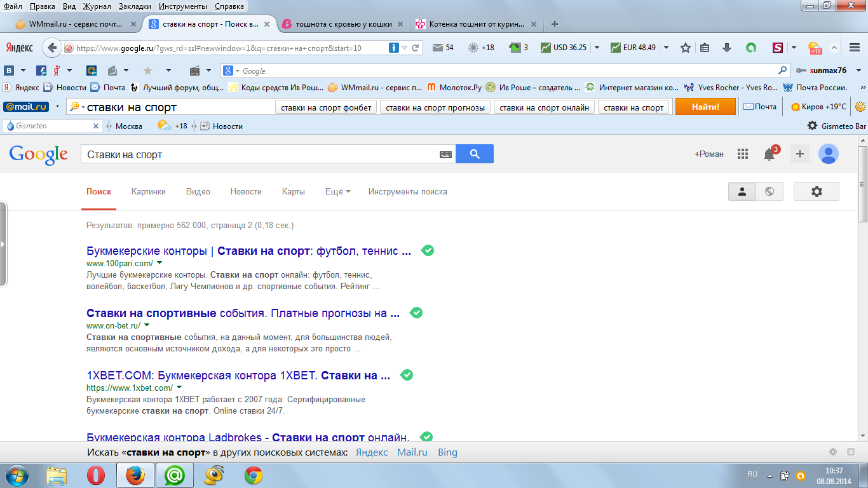
Task: Open Google notifications bell with 3 alerts
Action: 770,154
